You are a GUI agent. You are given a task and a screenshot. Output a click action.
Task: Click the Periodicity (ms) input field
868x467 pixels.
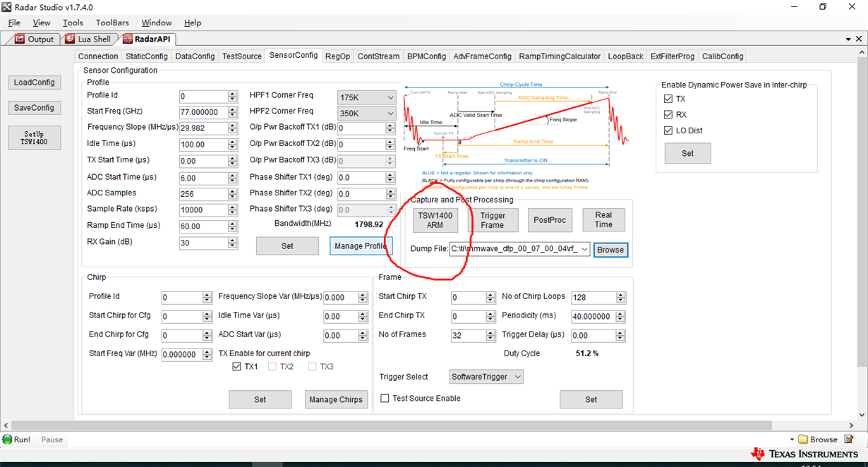(594, 317)
